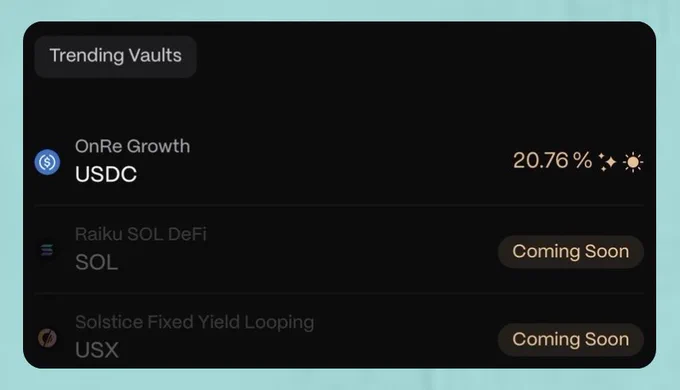Open the Raiku SOL DeFi vault name
The height and width of the screenshot is (390, 680).
click(141, 234)
